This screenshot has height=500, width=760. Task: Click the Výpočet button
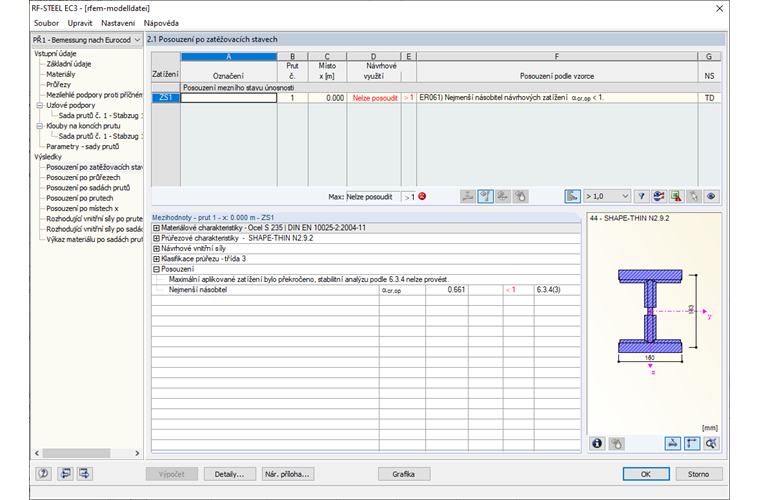(172, 474)
